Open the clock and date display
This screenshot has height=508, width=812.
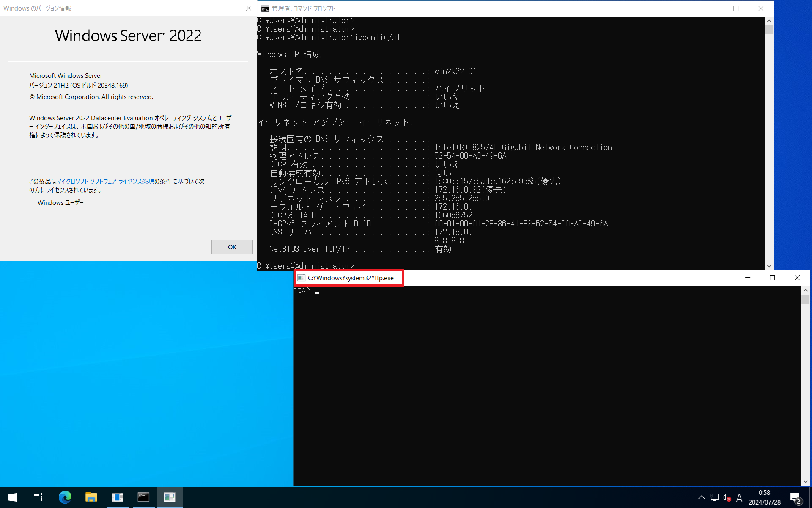[764, 497]
